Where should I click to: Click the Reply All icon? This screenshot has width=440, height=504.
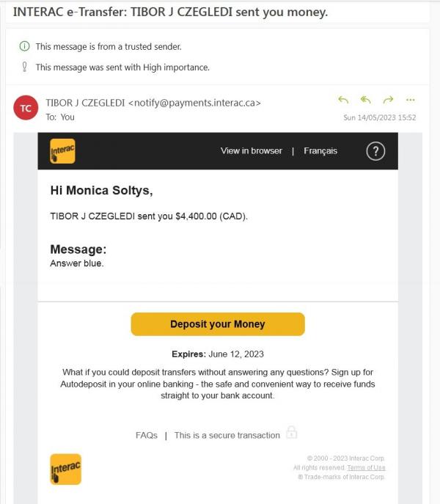(365, 100)
